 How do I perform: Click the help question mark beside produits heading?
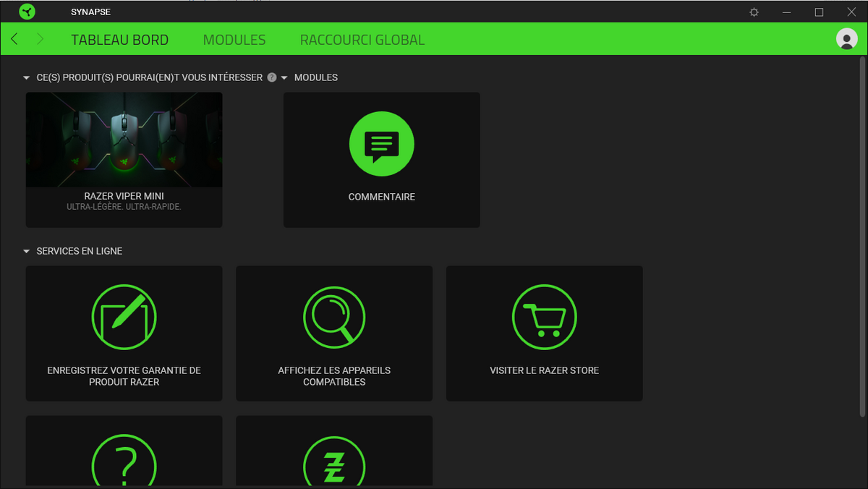[x=272, y=77]
